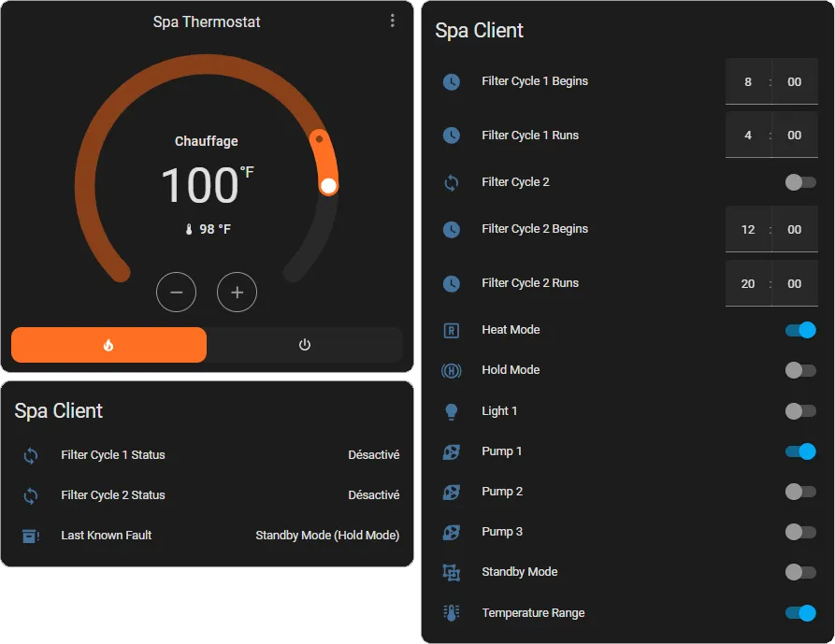Edit Filter Cycle 2 Runs hour field
Image resolution: width=835 pixels, height=644 pixels.
point(748,283)
